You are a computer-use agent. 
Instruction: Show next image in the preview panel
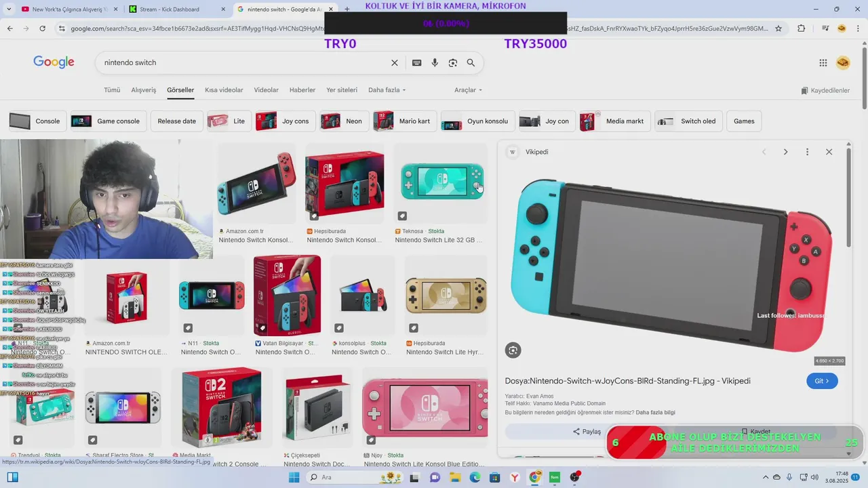point(785,152)
